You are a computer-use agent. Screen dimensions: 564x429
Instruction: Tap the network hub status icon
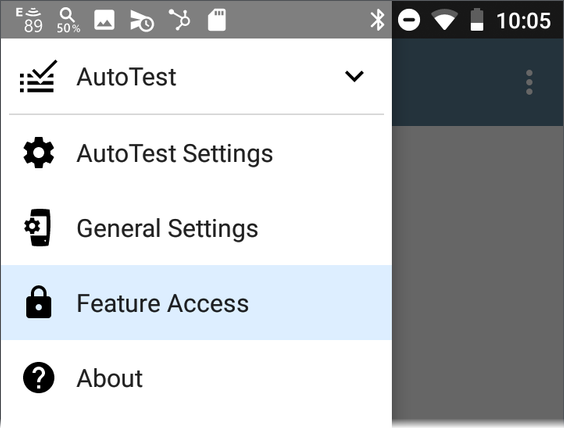tap(179, 19)
